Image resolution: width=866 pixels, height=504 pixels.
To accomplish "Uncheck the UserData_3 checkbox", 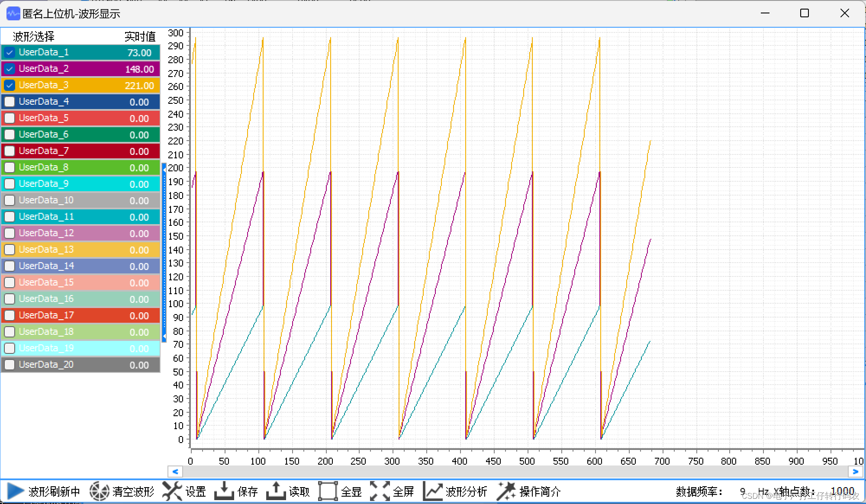I will 10,85.
